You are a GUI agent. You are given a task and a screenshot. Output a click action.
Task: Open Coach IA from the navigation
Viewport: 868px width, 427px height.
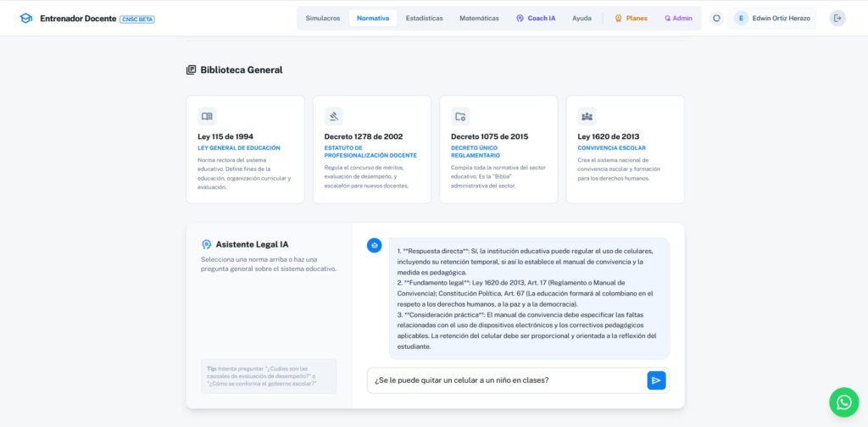536,18
